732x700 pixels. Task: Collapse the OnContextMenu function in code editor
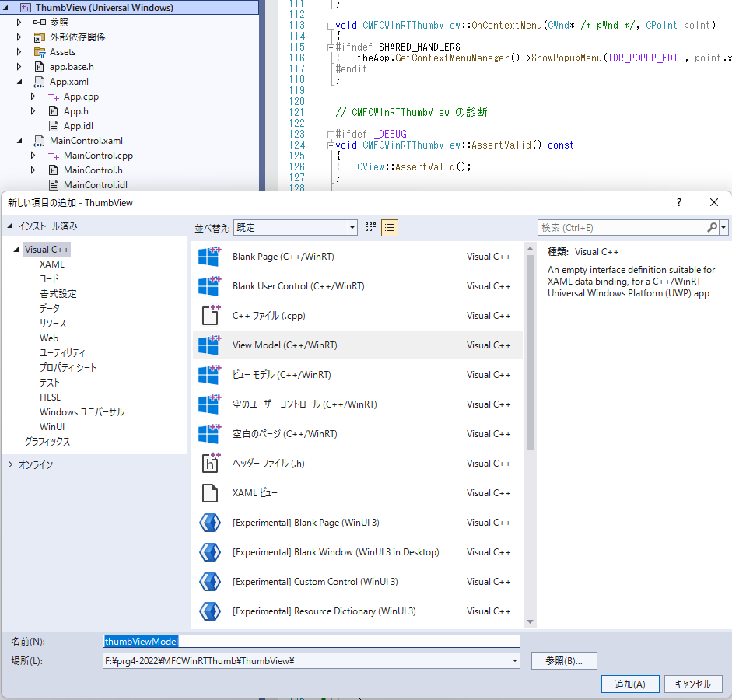331,26
